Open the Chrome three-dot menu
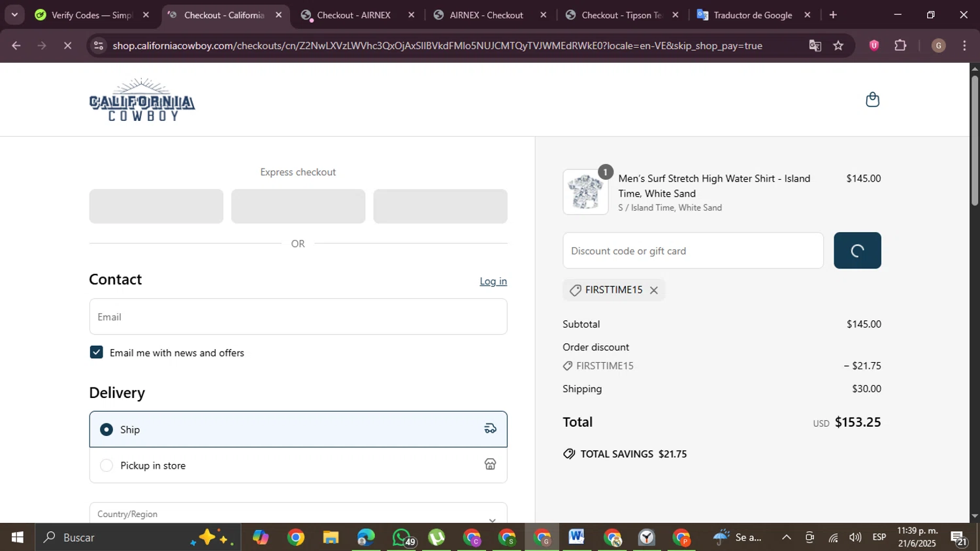This screenshot has width=980, height=551. click(964, 46)
